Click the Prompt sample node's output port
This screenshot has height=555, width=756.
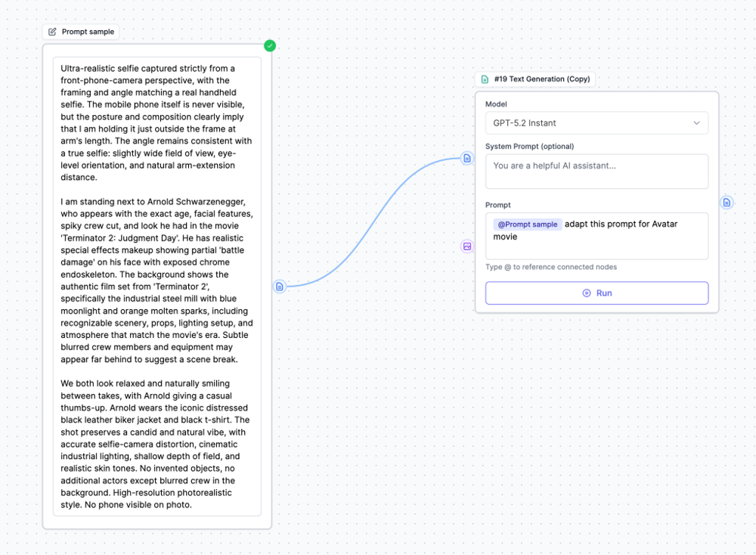(x=280, y=287)
